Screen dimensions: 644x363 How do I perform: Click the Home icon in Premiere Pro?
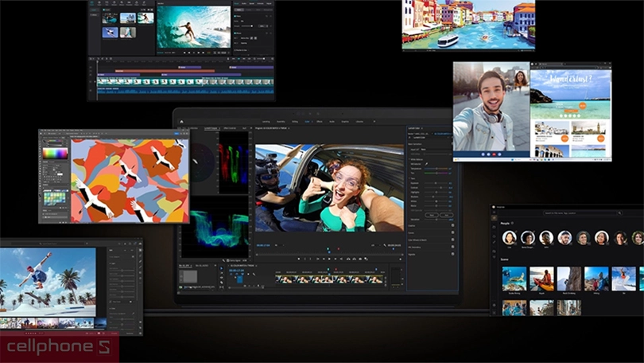coord(181,122)
